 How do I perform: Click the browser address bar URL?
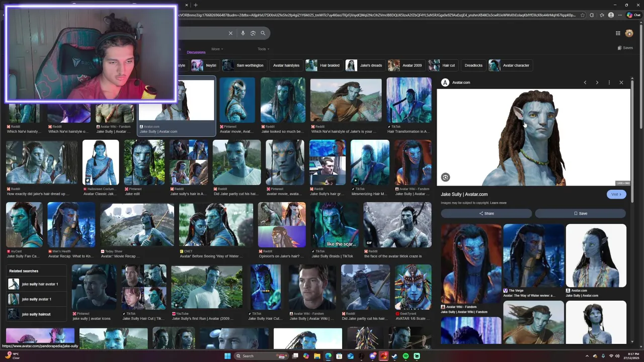(377, 15)
